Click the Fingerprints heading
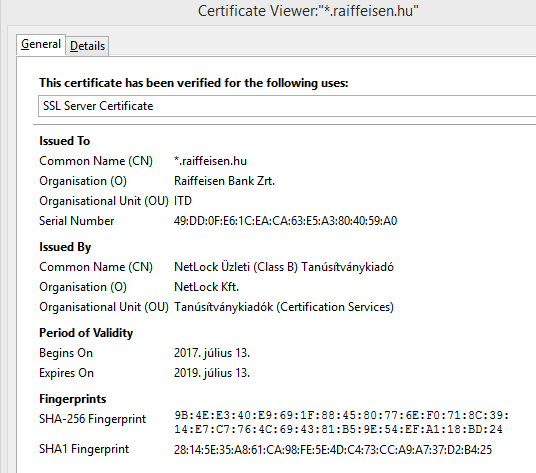The image size is (536, 473). (73, 399)
